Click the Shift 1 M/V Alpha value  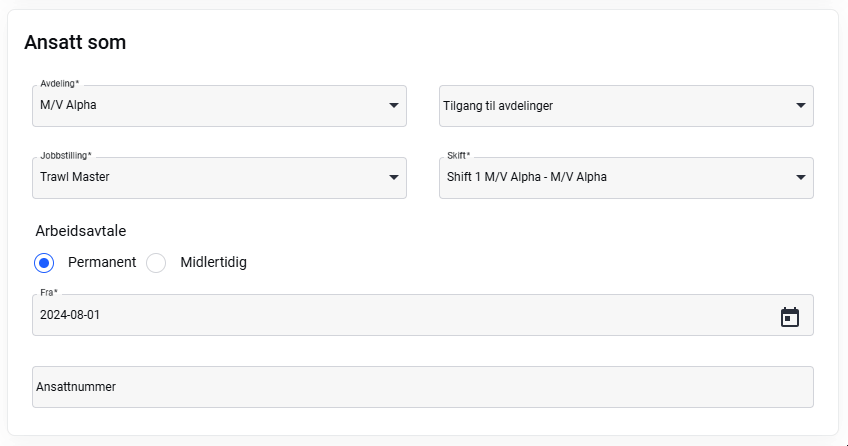[x=527, y=177]
